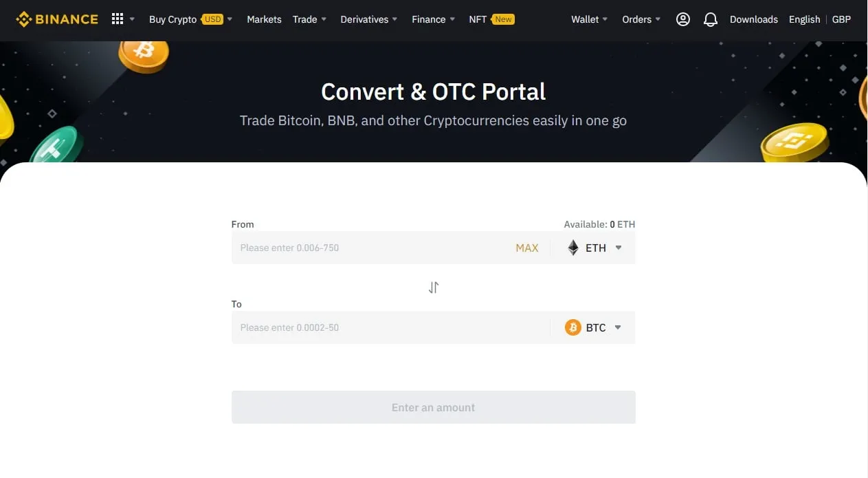Click the Bitcoin coin icon in To field

tap(573, 327)
